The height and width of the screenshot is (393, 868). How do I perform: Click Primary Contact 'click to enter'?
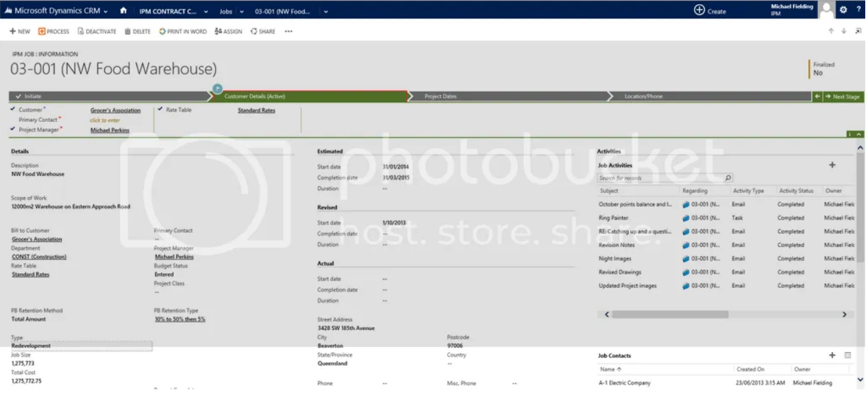point(105,120)
